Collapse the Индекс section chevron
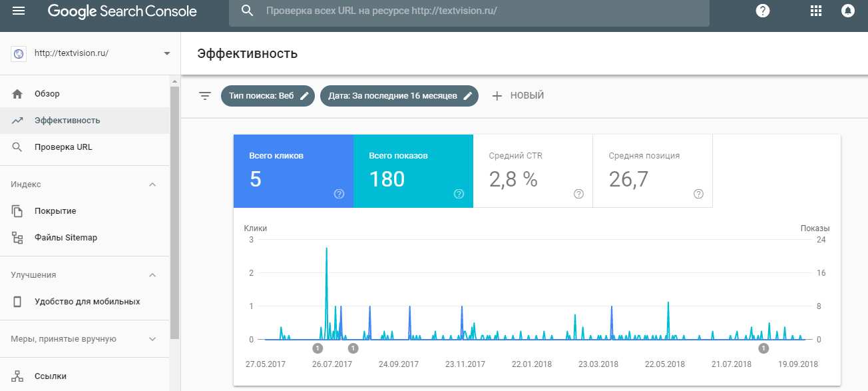The width and height of the screenshot is (868, 391). 152,184
